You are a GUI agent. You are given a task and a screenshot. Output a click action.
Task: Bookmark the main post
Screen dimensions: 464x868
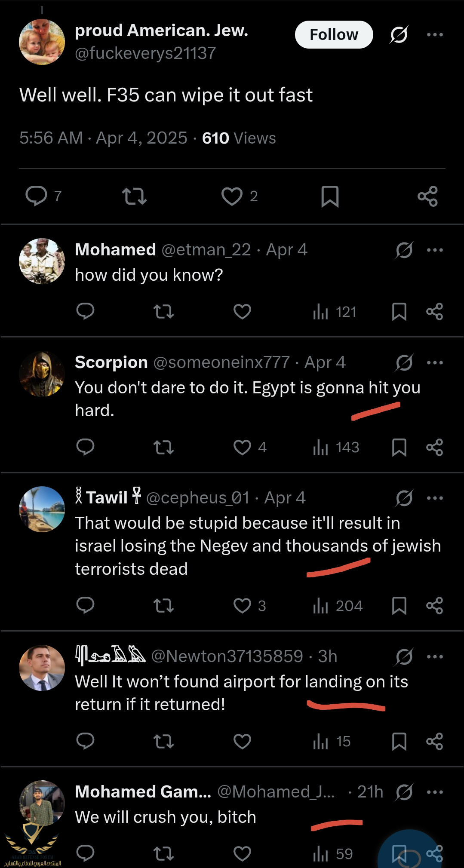pos(330,196)
